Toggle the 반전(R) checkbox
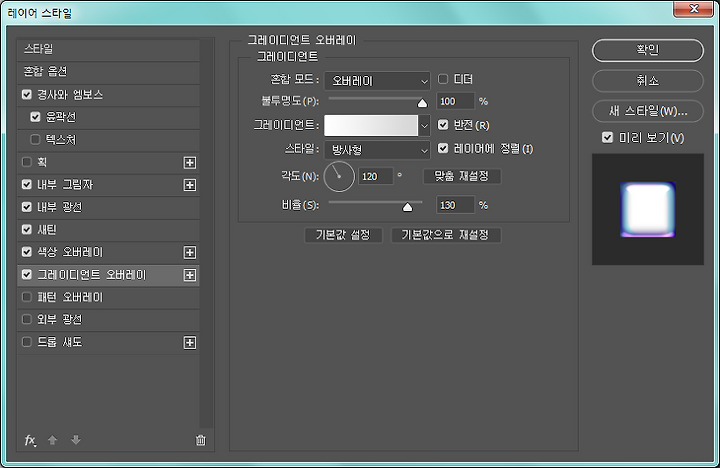This screenshot has height=468, width=720. point(443,125)
